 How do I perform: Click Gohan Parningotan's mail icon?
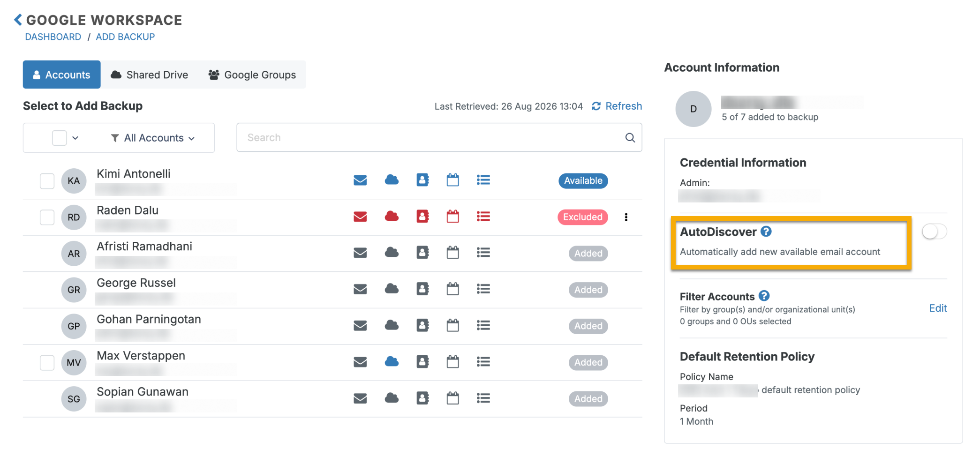360,326
